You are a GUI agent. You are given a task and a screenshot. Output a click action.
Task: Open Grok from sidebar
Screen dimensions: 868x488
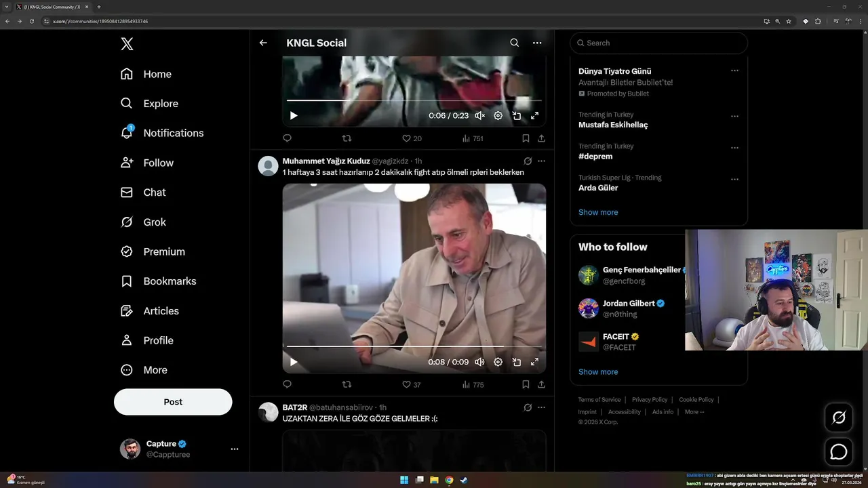(x=143, y=222)
